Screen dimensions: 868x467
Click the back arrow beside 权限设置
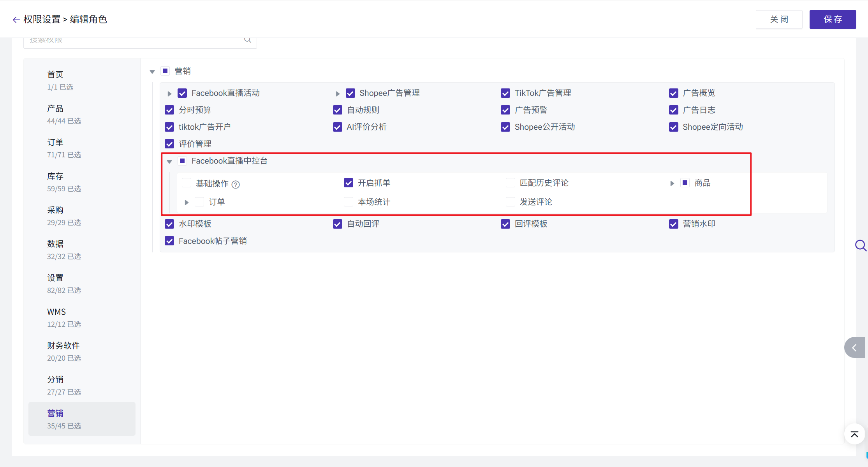click(x=16, y=19)
